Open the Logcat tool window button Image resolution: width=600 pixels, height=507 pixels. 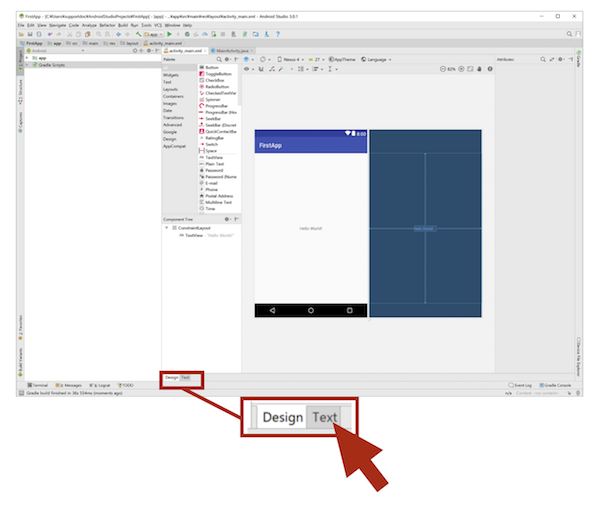[100, 385]
